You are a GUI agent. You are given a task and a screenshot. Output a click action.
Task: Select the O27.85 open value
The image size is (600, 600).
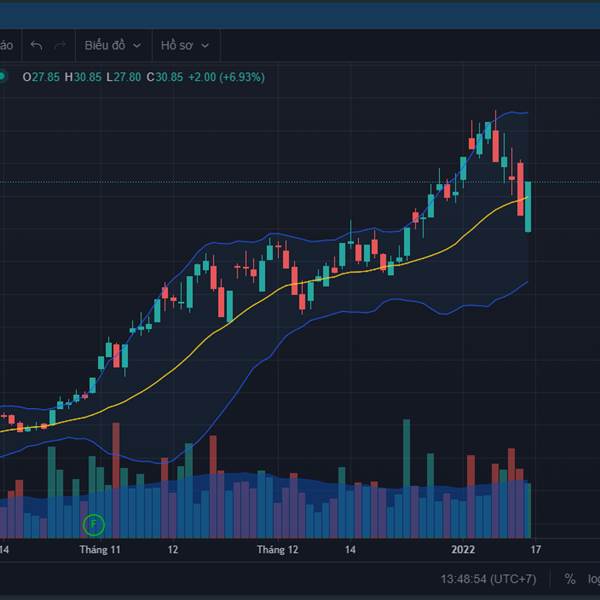click(41, 77)
